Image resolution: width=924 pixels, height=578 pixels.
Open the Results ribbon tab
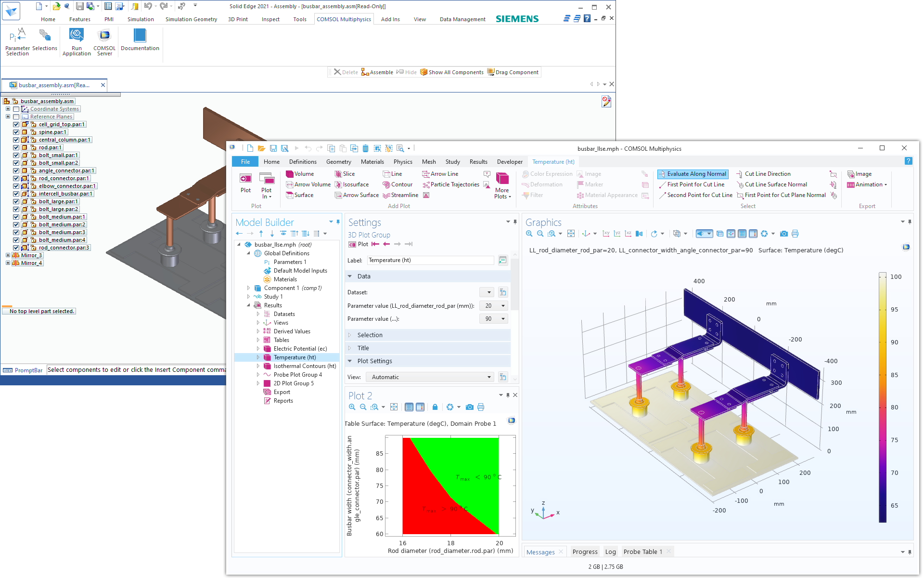478,162
